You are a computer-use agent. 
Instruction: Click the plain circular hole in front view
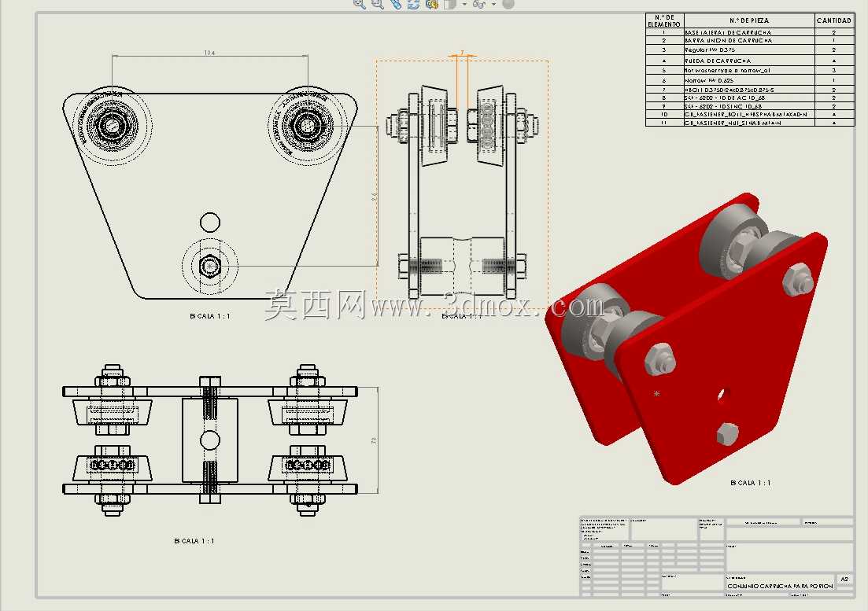tap(210, 223)
